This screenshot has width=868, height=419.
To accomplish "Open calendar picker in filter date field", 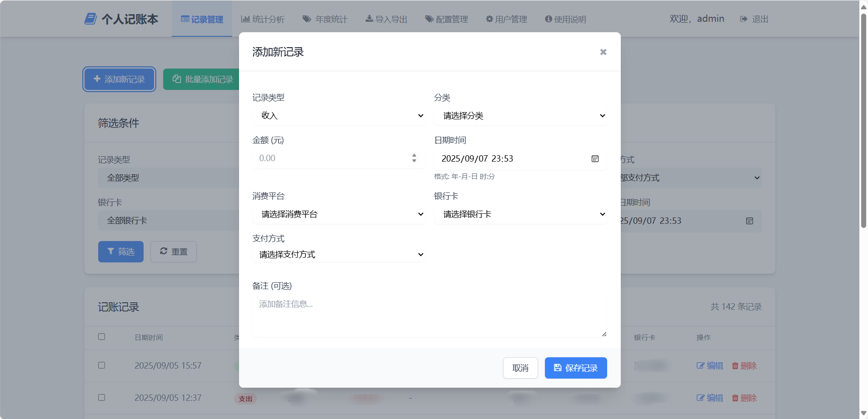I will pyautogui.click(x=749, y=221).
